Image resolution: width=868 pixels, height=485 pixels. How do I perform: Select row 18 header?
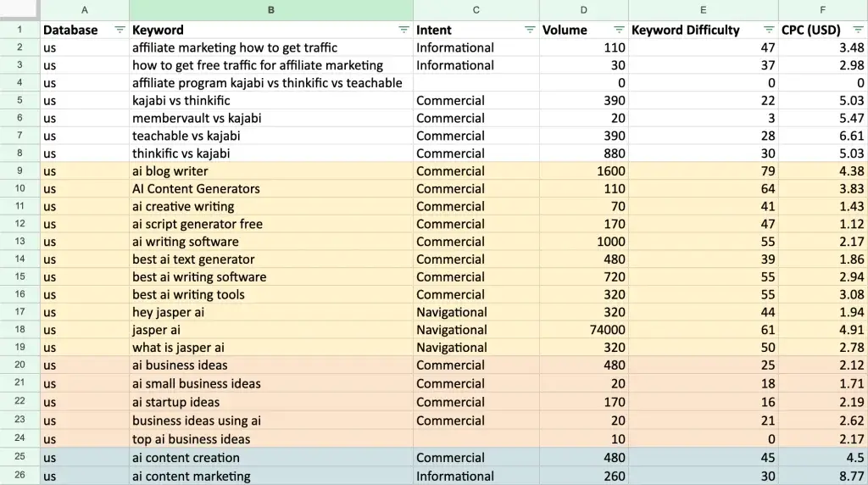[x=19, y=330]
